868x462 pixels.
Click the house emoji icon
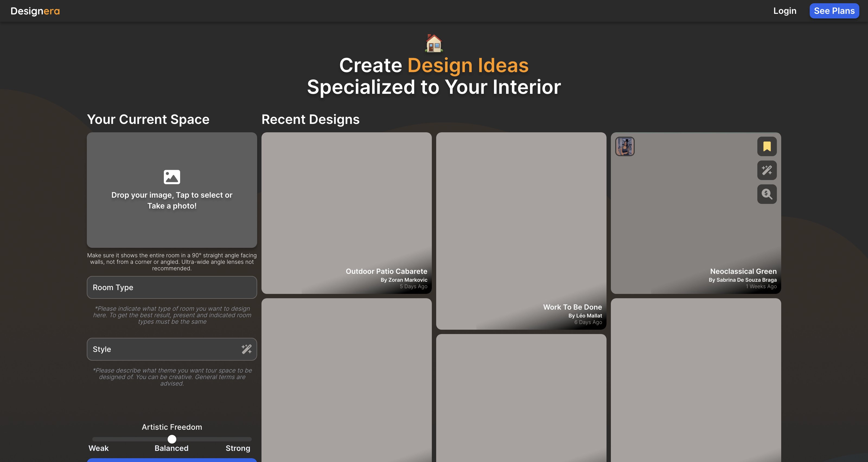[434, 43]
